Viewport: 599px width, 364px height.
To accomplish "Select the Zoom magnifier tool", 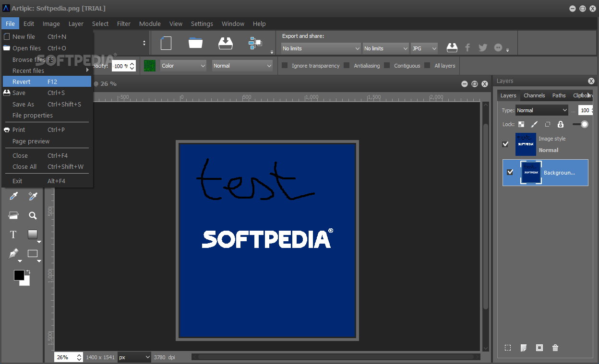I will pyautogui.click(x=33, y=215).
